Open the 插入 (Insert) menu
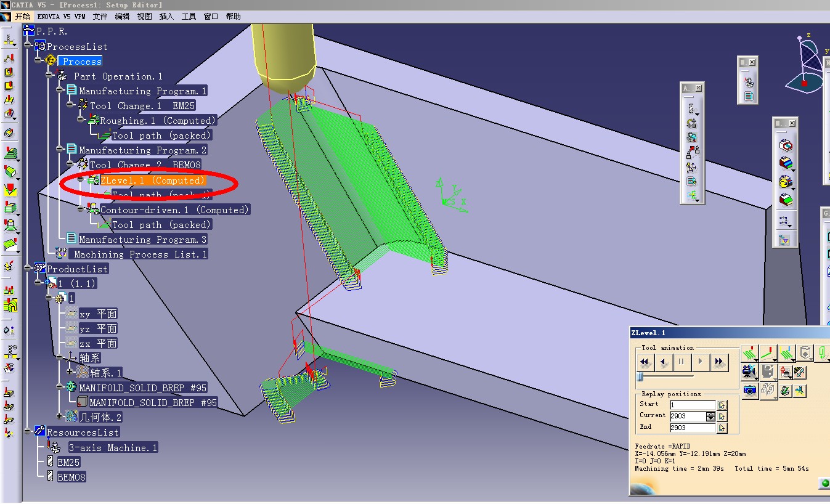The image size is (830, 504). [x=166, y=17]
